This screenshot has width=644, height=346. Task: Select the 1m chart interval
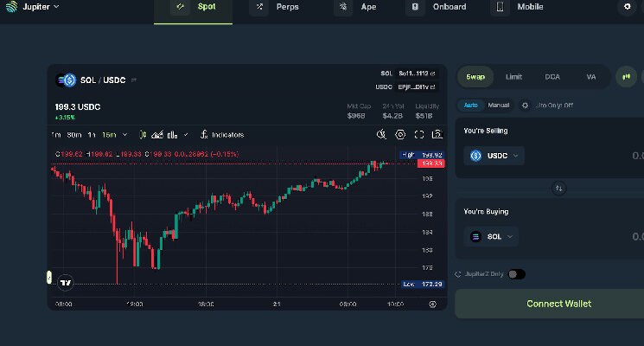(56, 135)
